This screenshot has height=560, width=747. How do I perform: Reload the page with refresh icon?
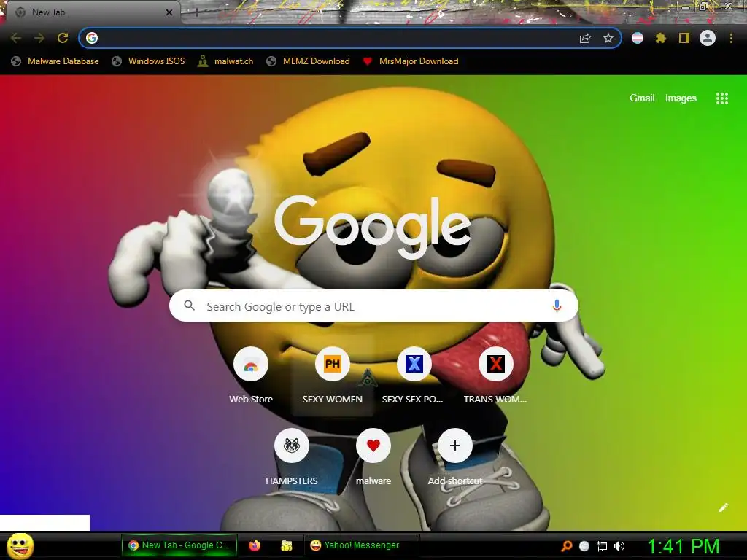point(63,38)
